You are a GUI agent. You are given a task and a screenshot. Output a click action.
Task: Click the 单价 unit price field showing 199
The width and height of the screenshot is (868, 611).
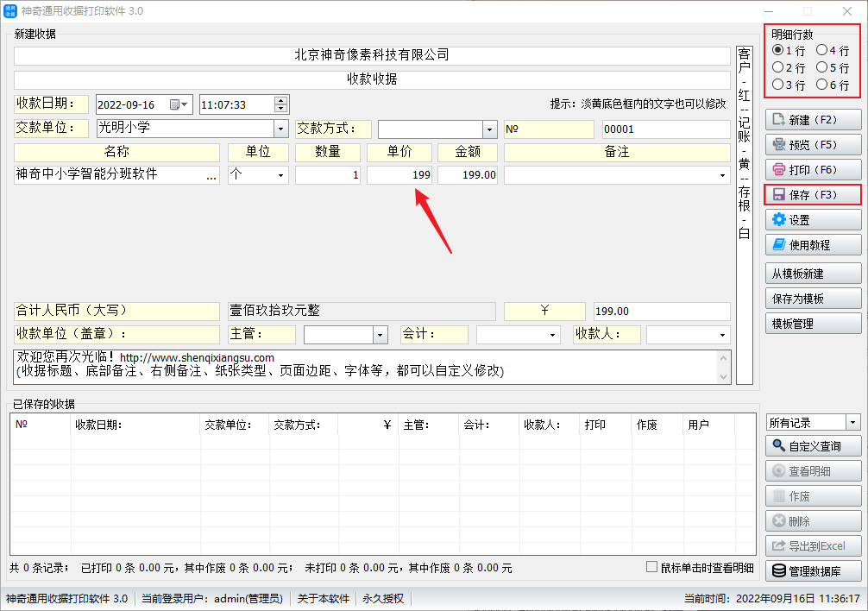(x=399, y=175)
